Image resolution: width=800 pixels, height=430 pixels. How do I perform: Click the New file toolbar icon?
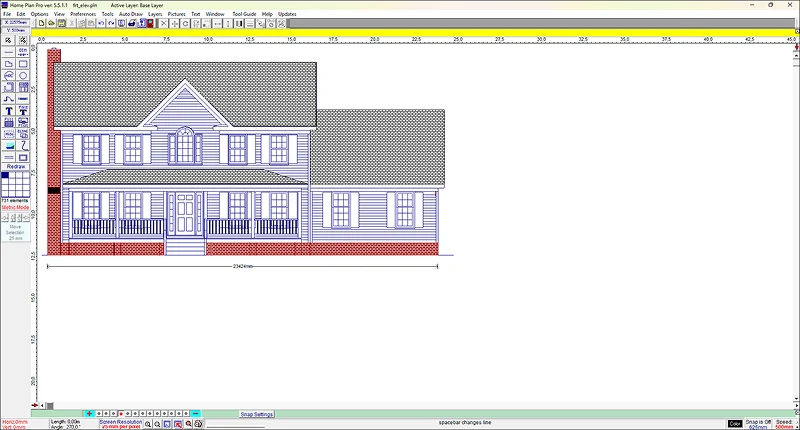pyautogui.click(x=41, y=23)
